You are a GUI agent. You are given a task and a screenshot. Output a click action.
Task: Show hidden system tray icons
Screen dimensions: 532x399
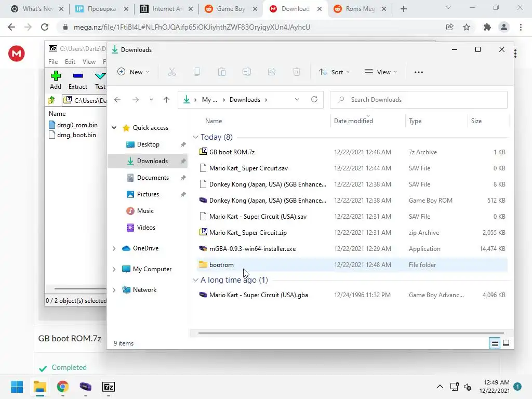pyautogui.click(x=440, y=387)
